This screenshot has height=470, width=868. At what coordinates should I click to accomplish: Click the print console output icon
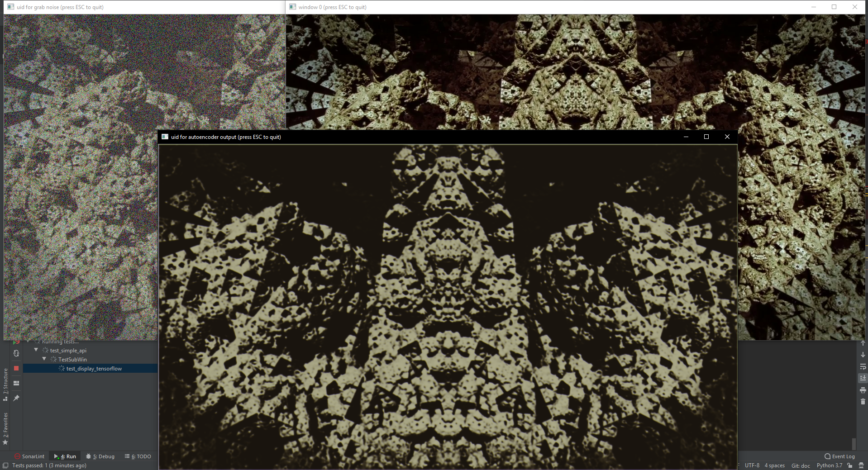click(x=863, y=390)
